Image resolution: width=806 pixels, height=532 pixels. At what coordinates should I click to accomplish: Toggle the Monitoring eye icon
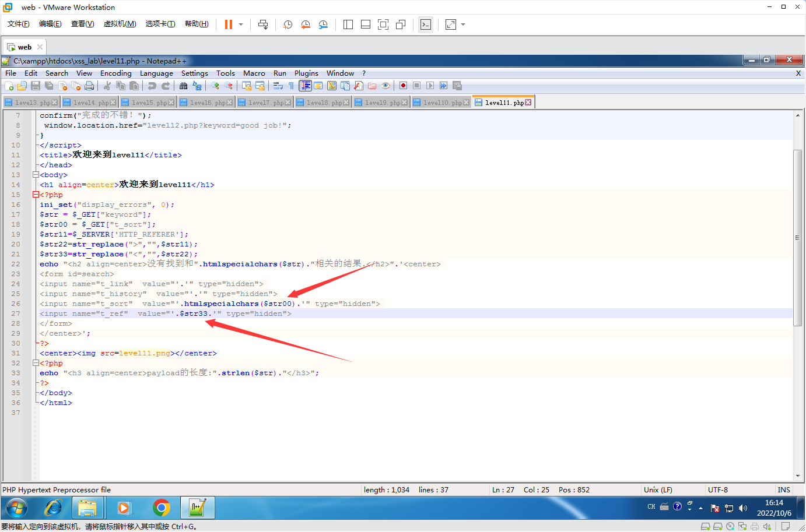(386, 86)
